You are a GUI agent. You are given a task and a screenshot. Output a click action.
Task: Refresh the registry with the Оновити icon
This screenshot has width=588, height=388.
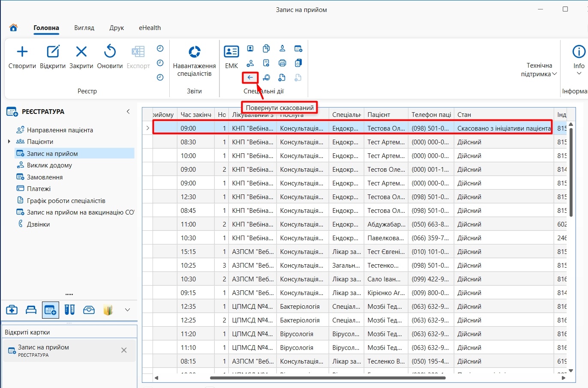pyautogui.click(x=110, y=51)
